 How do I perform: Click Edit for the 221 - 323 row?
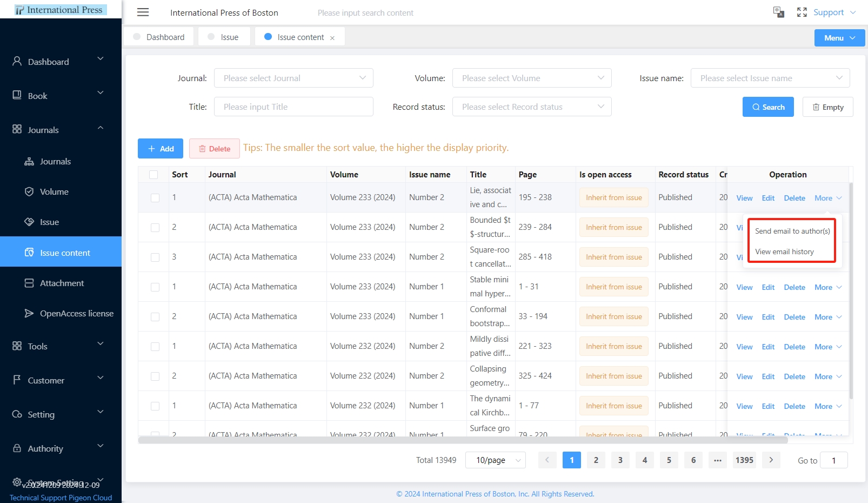click(x=768, y=347)
